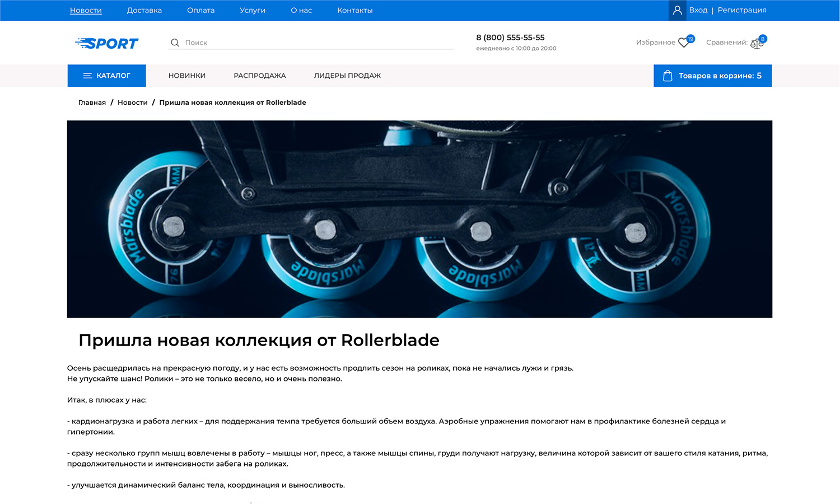The height and width of the screenshot is (504, 840).
Task: Click the SPORT logo
Action: (x=106, y=43)
